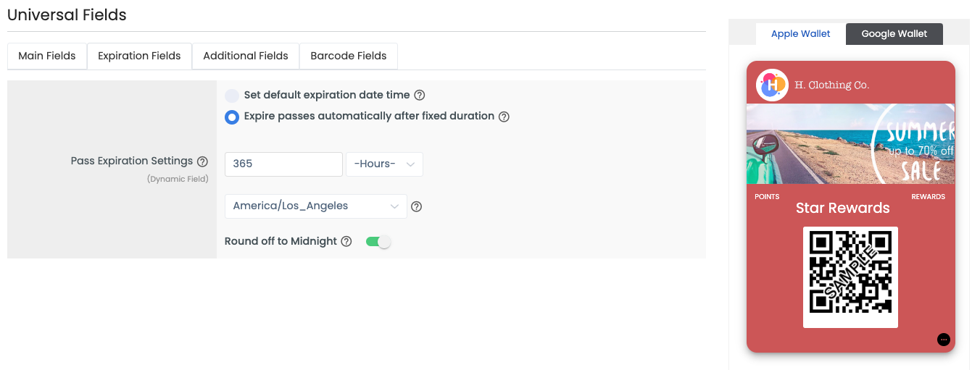
Task: Click the black more-options dot on pass
Action: pyautogui.click(x=943, y=340)
